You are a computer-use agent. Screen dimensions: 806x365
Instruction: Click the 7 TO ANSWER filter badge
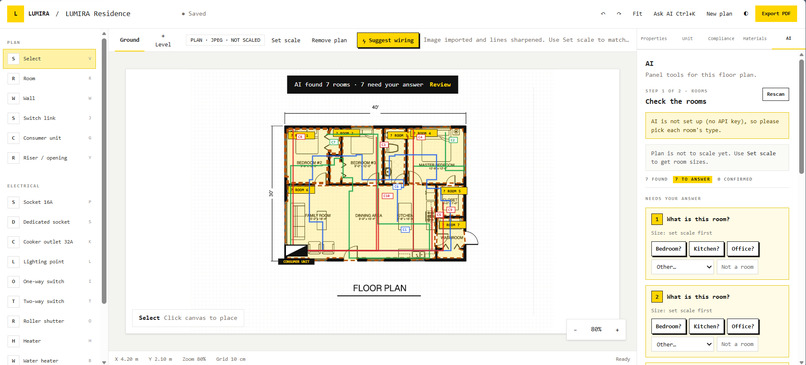(x=692, y=179)
